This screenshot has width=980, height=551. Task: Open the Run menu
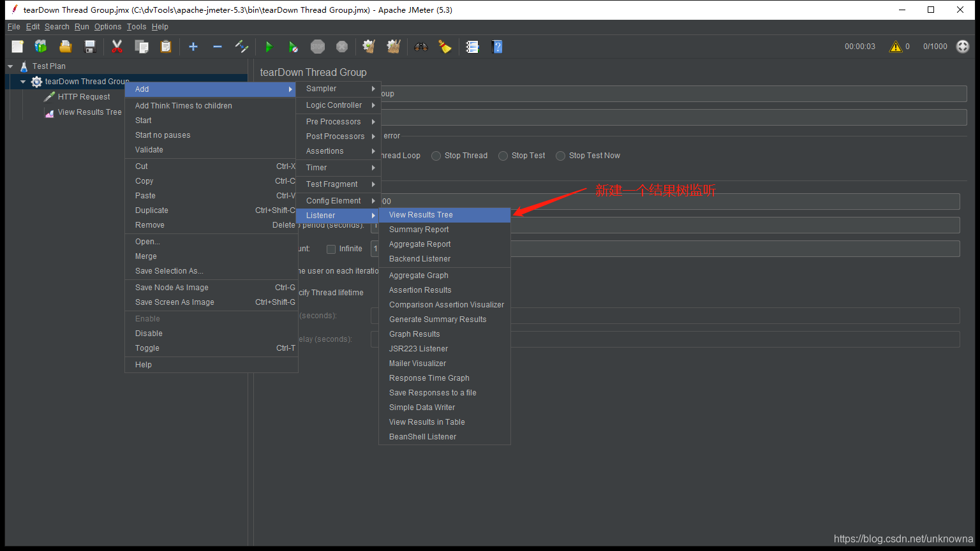[x=82, y=27]
